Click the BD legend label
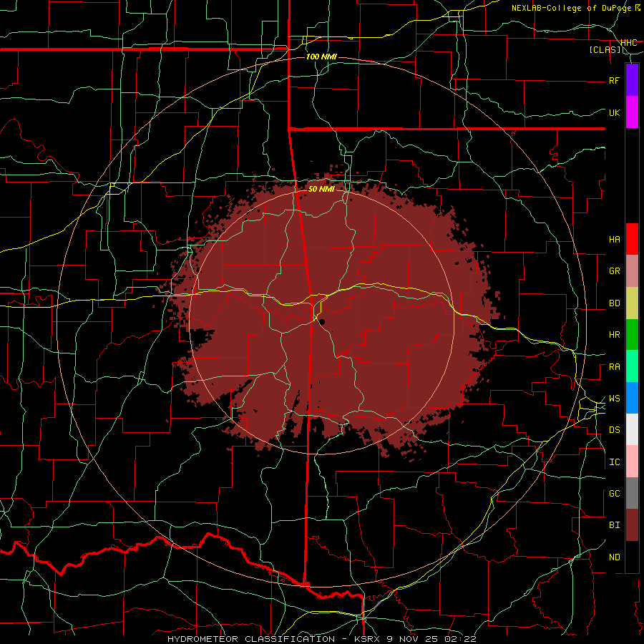 [614, 303]
